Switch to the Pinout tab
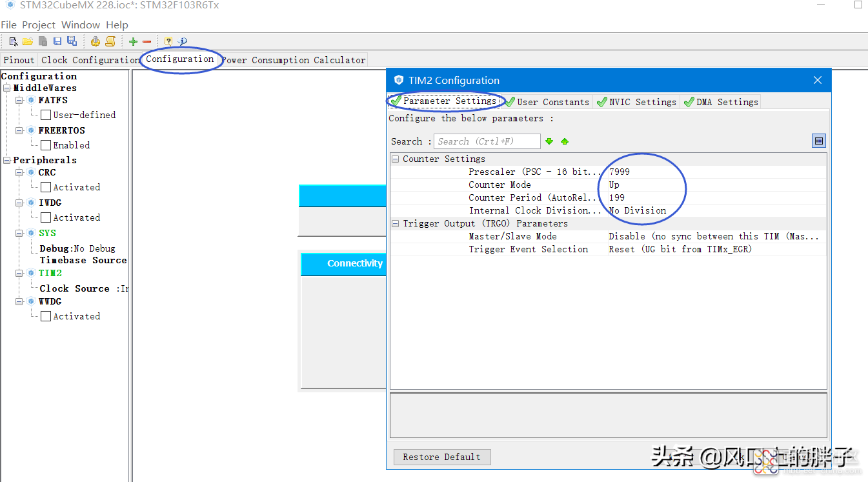The height and width of the screenshot is (482, 868). coord(19,60)
